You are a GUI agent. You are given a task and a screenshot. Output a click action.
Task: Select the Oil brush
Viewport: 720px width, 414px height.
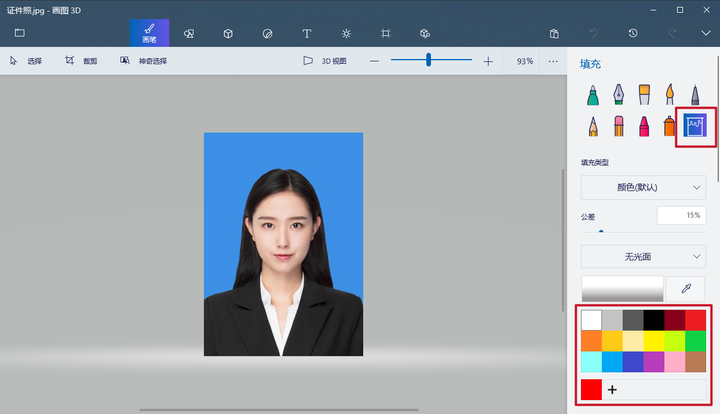[x=644, y=95]
